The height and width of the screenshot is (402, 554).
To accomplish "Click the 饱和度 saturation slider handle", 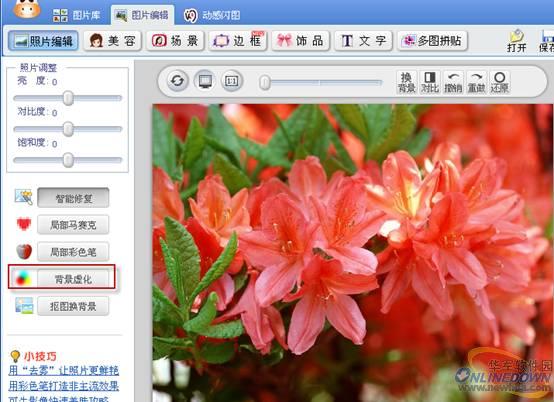I will click(68, 160).
